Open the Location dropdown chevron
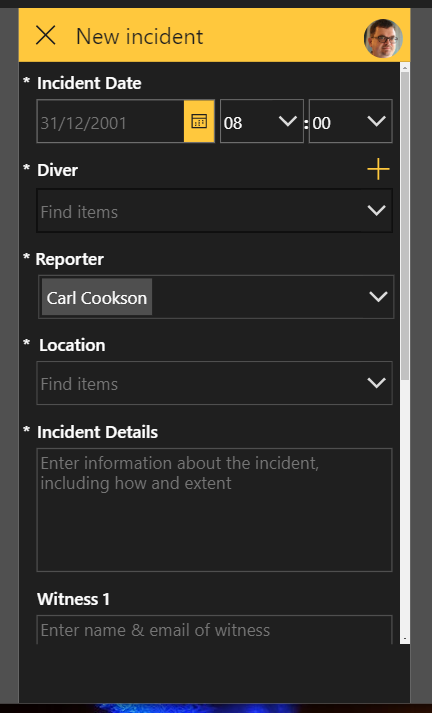 (377, 383)
